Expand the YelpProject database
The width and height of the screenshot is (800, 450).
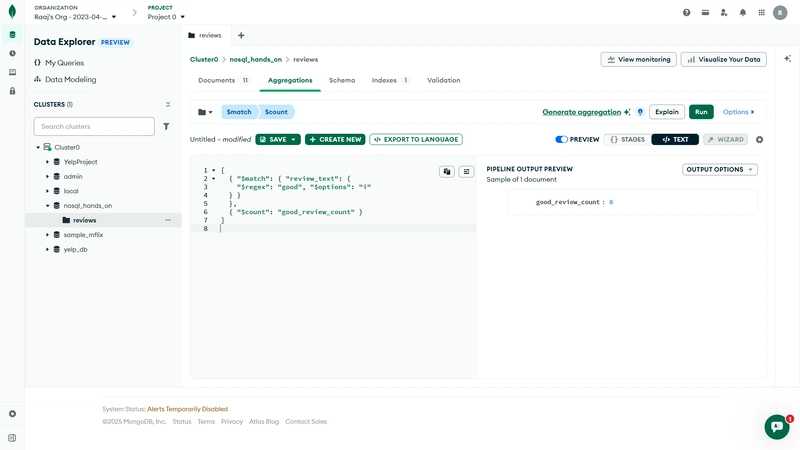click(47, 162)
